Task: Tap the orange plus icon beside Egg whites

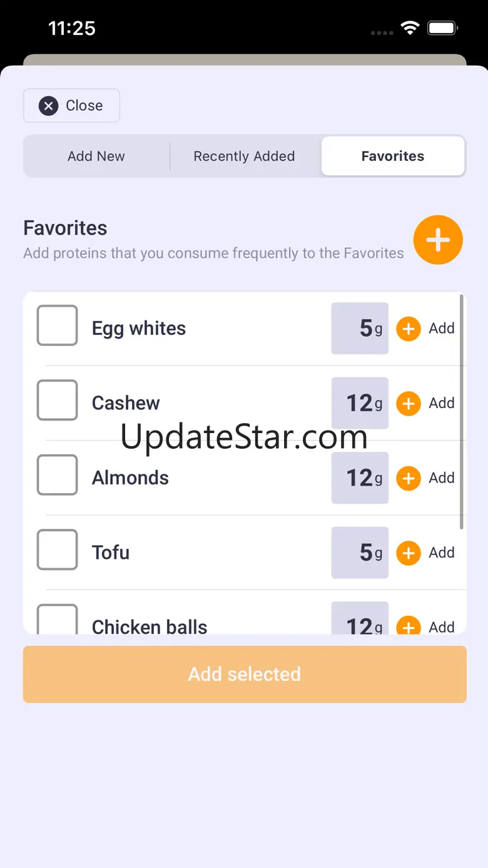Action: pos(409,329)
